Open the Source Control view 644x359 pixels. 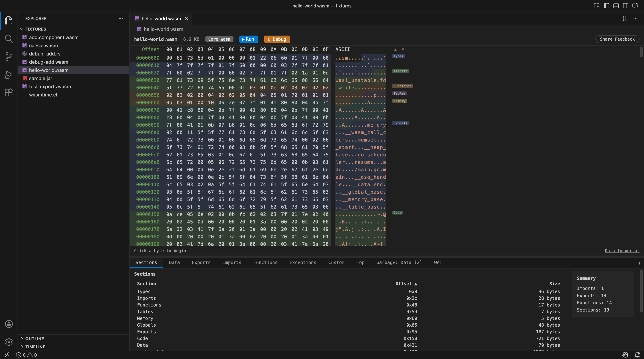coord(9,57)
